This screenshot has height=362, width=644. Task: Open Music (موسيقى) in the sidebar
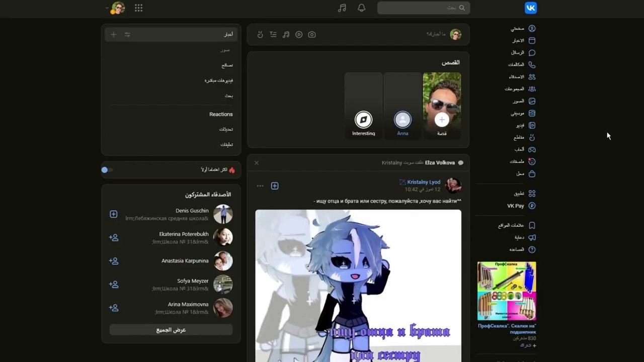pyautogui.click(x=523, y=113)
